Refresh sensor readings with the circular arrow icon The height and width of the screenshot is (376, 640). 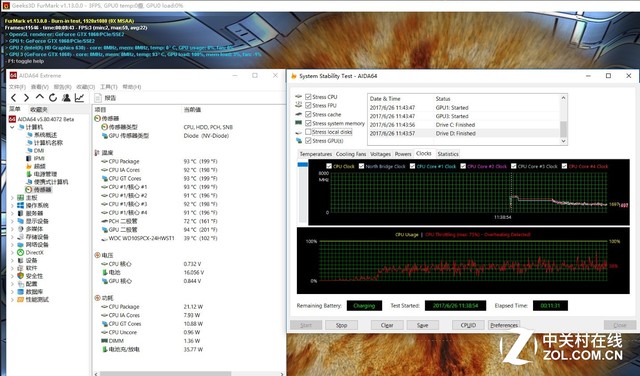click(x=53, y=98)
